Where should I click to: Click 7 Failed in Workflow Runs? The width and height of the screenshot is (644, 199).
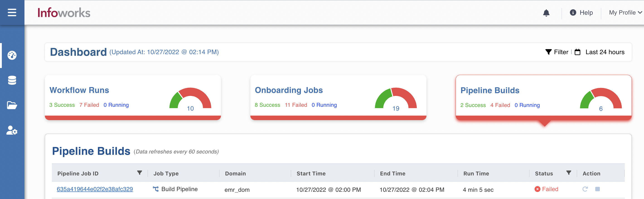coord(89,105)
